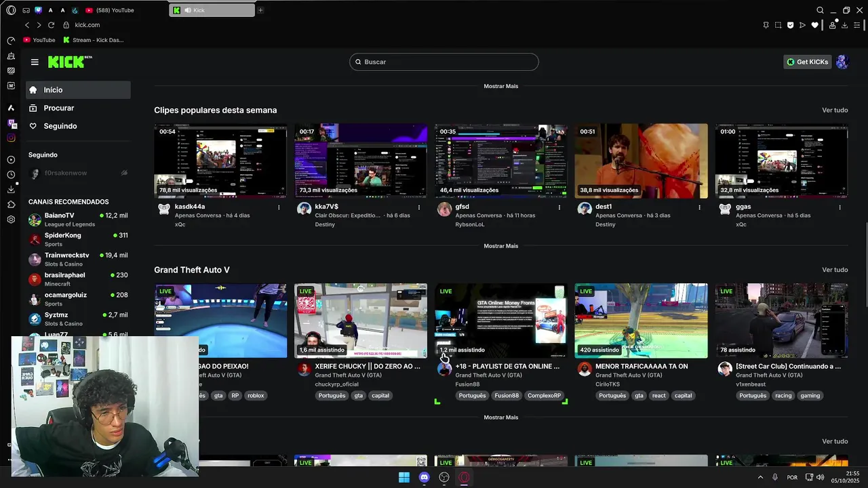
Task: Go back with the browser back arrow
Action: (x=27, y=25)
